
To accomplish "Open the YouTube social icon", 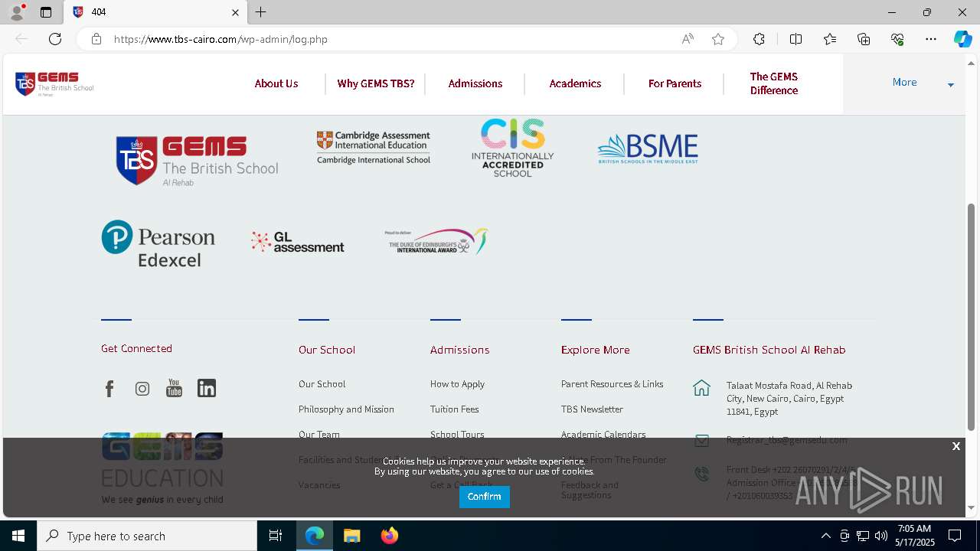I will click(174, 388).
